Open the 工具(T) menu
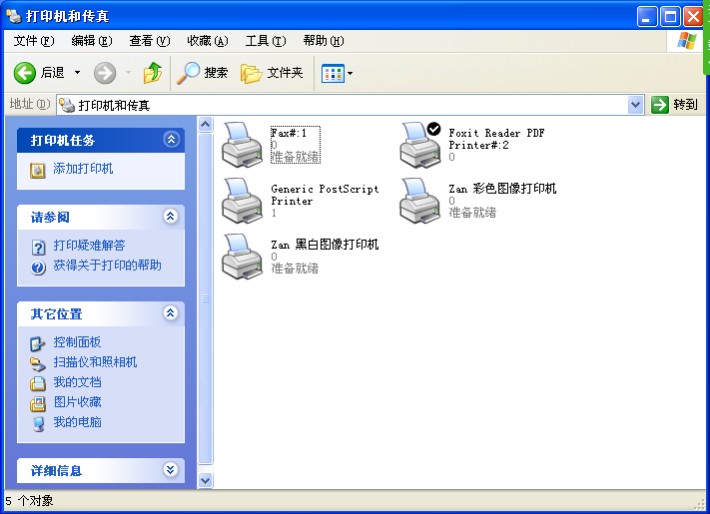710x514 pixels. [265, 41]
